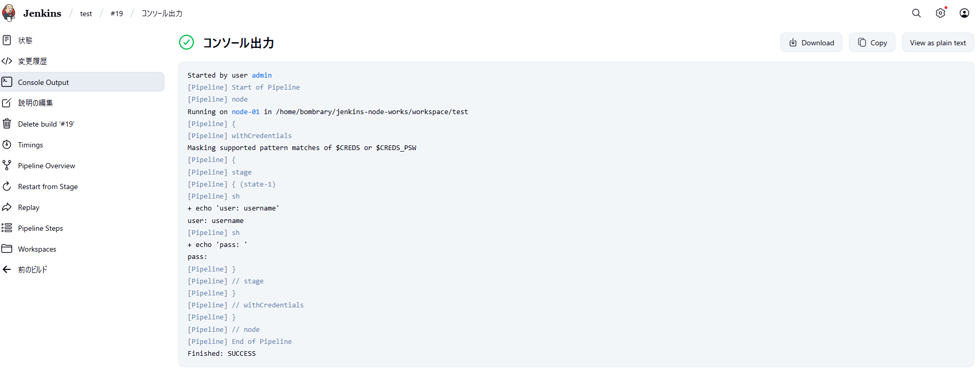Open Pipeline Steps in sidebar

40,228
